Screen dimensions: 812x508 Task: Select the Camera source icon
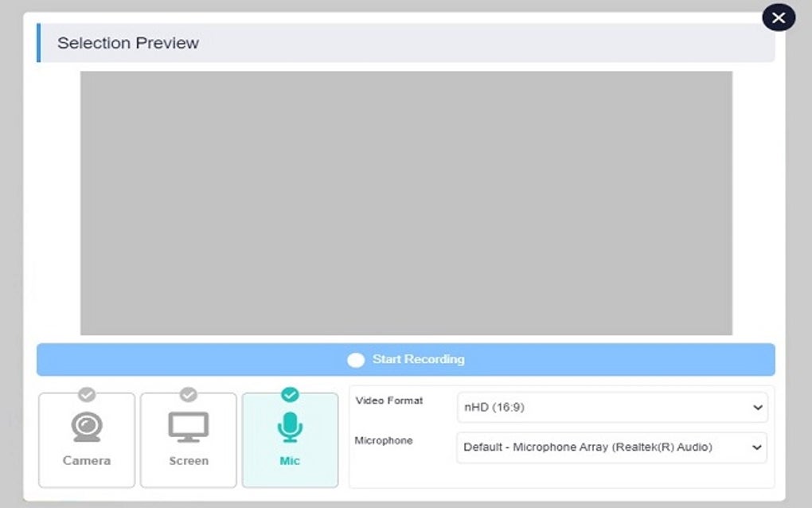(86, 440)
